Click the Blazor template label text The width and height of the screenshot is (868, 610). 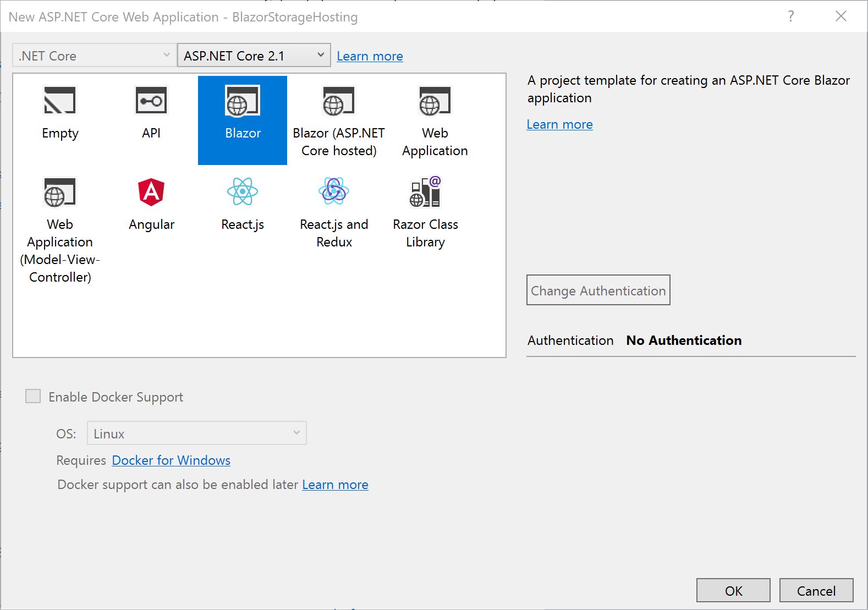tap(243, 133)
